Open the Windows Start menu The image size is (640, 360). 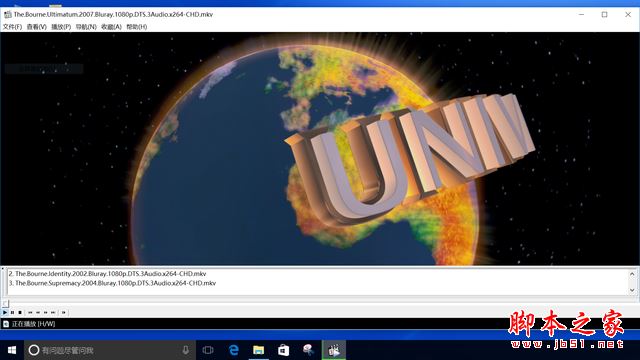[12, 350]
